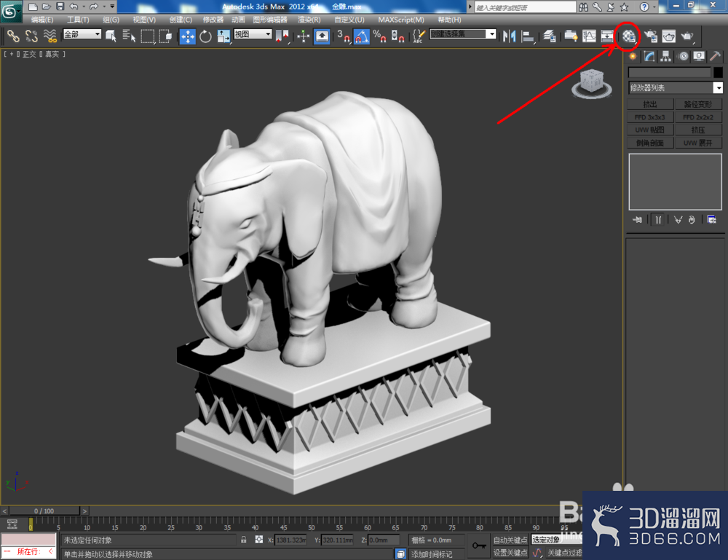Click the Render Production teapot button
Screen dimensions: 728x560
pos(687,36)
